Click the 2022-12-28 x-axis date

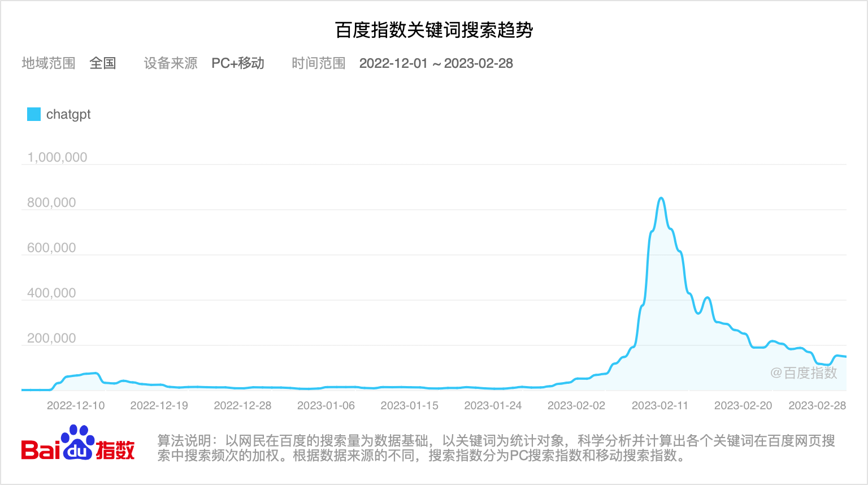pos(242,405)
